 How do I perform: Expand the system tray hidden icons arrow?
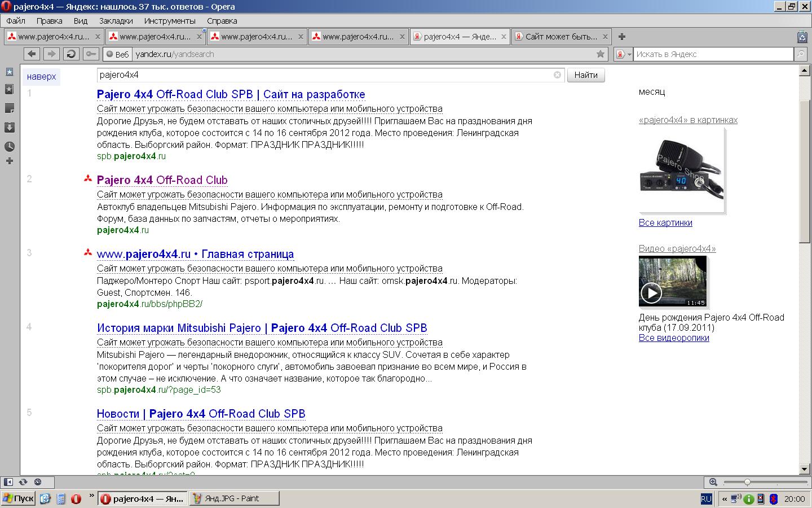(x=724, y=499)
